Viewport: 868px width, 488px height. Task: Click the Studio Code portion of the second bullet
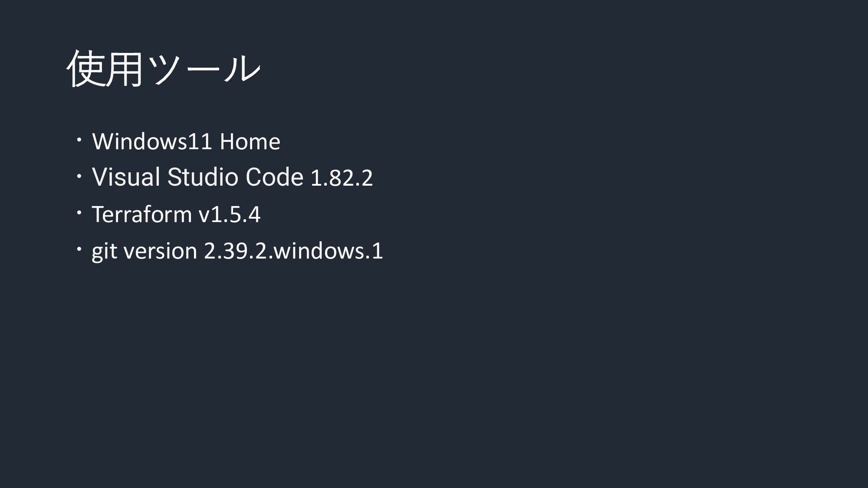235,177
